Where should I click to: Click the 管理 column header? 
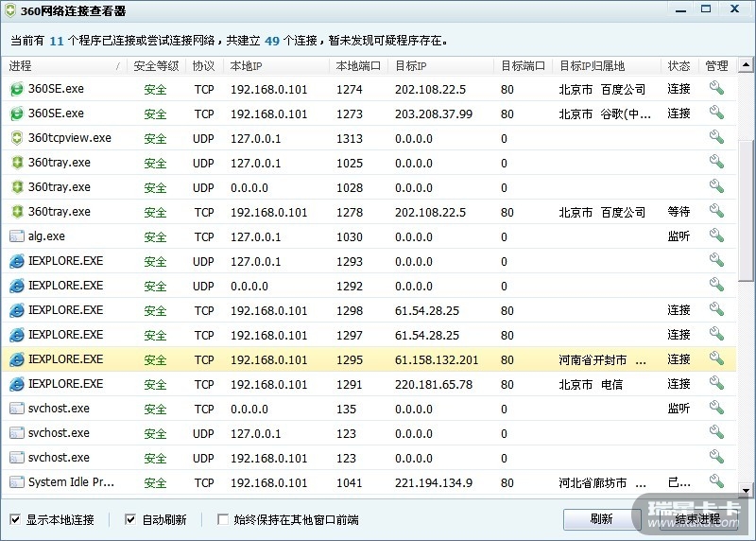pyautogui.click(x=717, y=66)
